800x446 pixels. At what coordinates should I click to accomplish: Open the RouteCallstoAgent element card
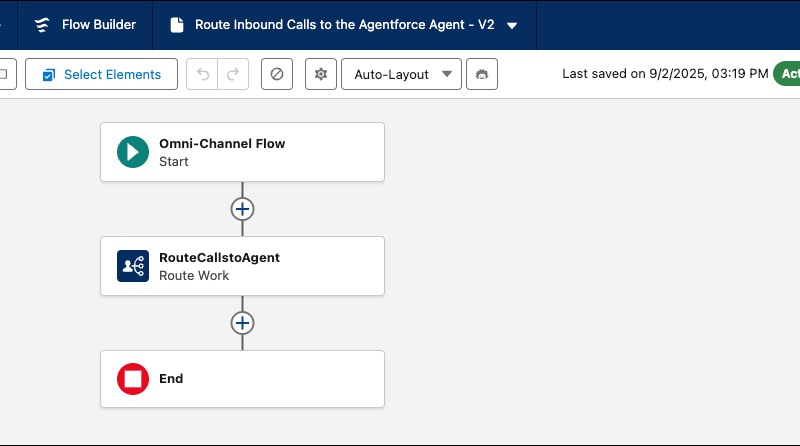(242, 266)
